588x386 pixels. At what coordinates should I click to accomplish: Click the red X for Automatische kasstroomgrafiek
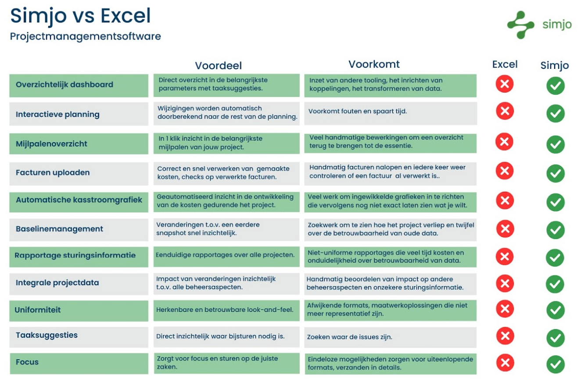click(505, 200)
